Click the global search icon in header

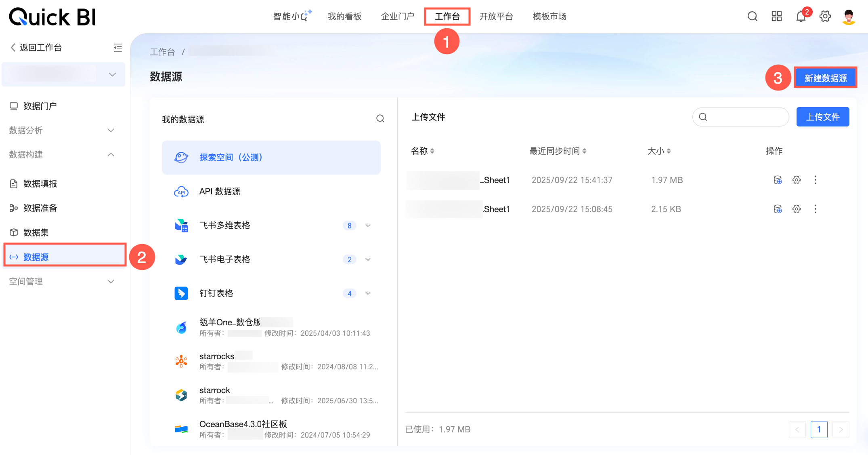point(752,16)
